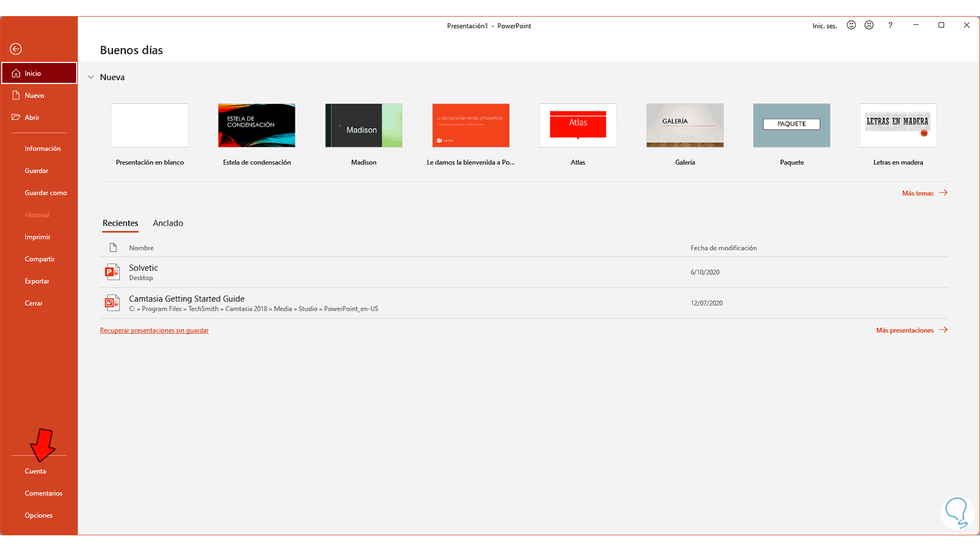This screenshot has height=552, width=980.
Task: Open Camtasia Getting Started Guide file name
Action: click(x=187, y=299)
